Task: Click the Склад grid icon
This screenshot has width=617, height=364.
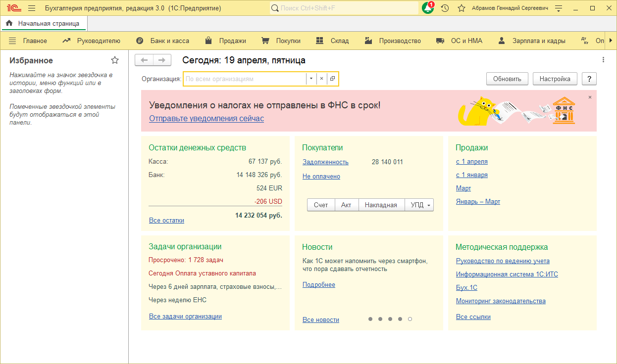Action: tap(320, 41)
